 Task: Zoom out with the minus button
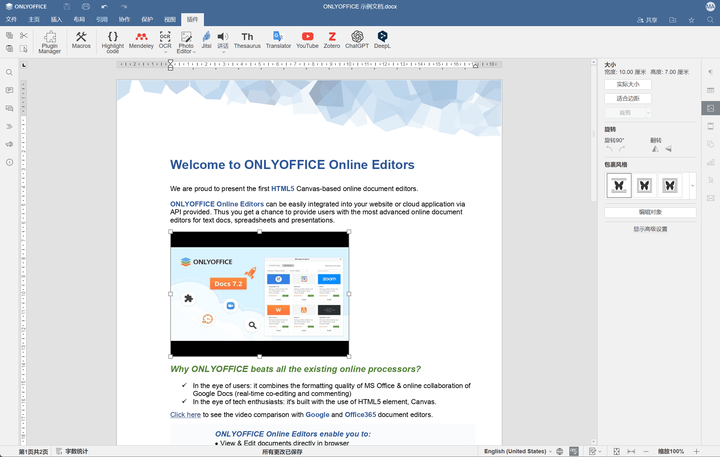coord(646,451)
